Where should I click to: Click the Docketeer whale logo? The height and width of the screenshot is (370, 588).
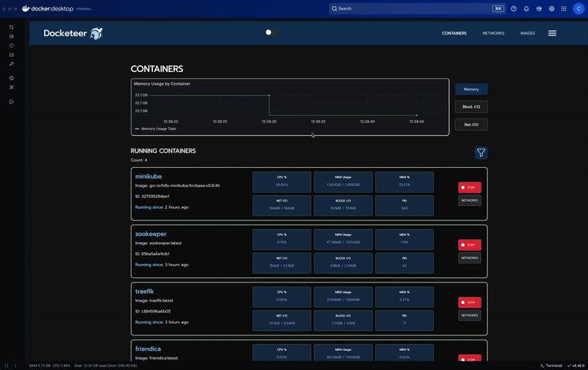point(96,33)
